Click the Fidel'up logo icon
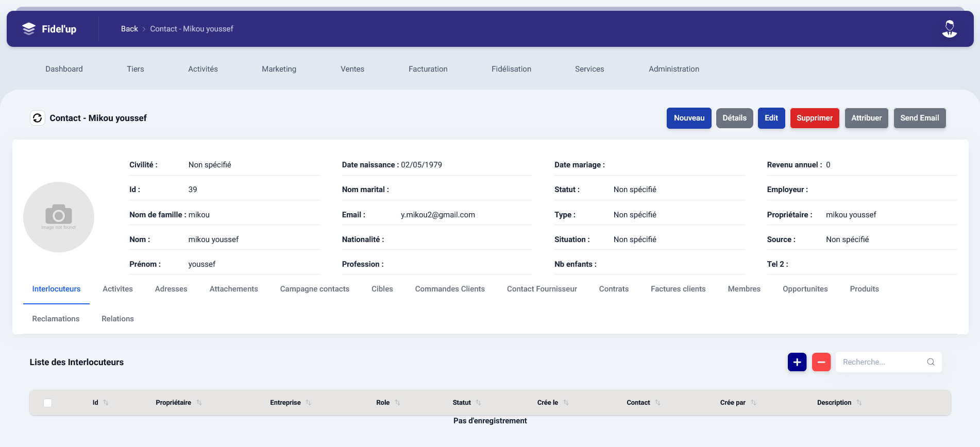 pyautogui.click(x=29, y=29)
